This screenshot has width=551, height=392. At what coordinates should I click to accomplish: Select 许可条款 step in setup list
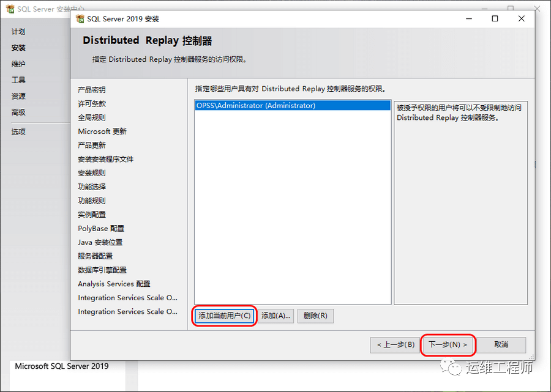92,103
